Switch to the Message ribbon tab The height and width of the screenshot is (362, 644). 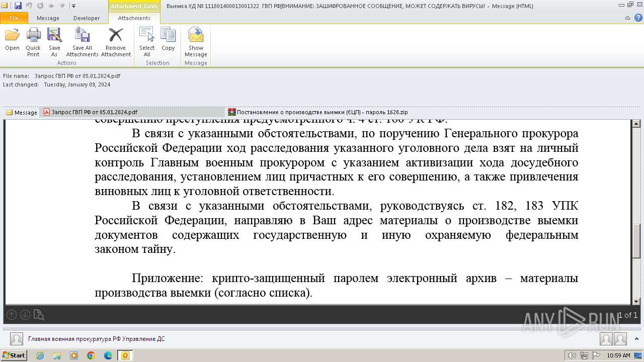click(48, 18)
